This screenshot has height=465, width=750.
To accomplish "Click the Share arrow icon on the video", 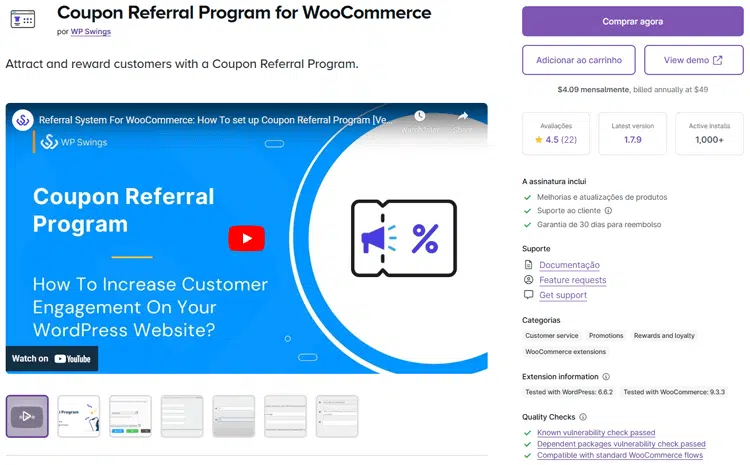I will 463,116.
